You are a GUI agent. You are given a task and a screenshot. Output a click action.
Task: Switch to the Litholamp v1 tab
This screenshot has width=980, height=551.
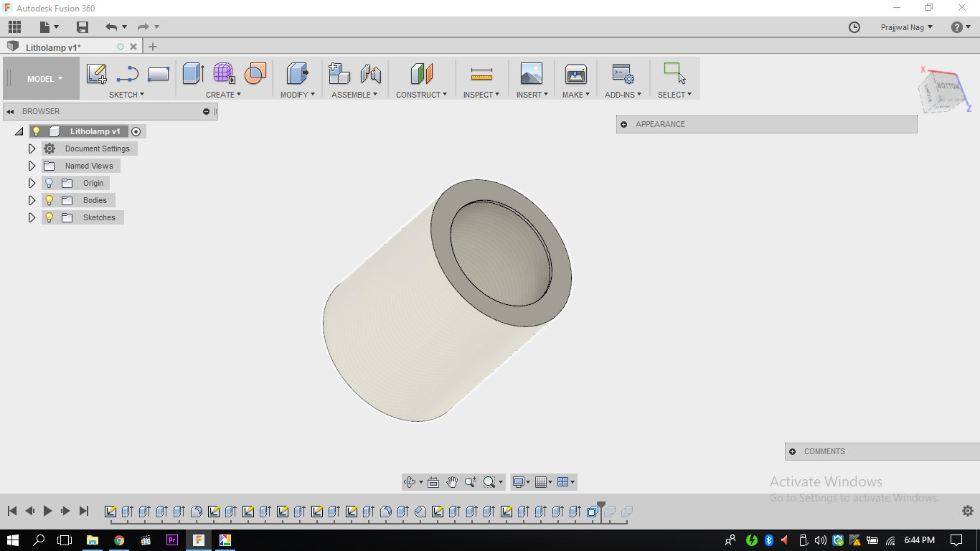[54, 47]
